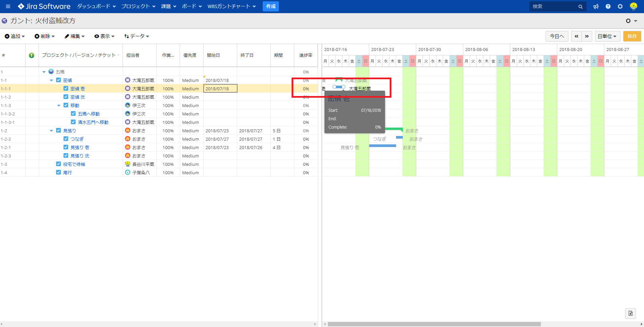Click the 五鐵 project icon
644x327 pixels.
(x=51, y=72)
